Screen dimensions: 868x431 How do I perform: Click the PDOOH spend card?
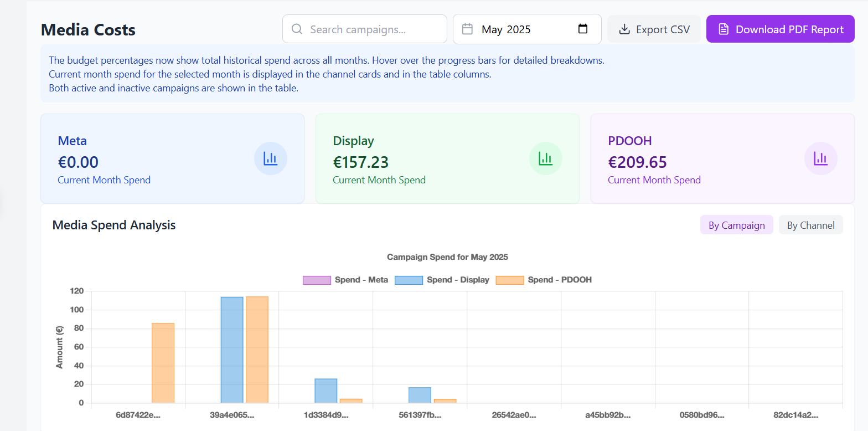point(722,158)
